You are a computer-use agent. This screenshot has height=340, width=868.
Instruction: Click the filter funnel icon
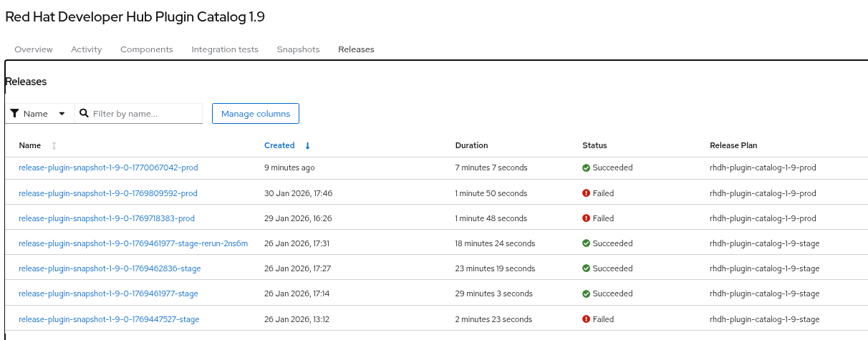pyautogui.click(x=14, y=113)
